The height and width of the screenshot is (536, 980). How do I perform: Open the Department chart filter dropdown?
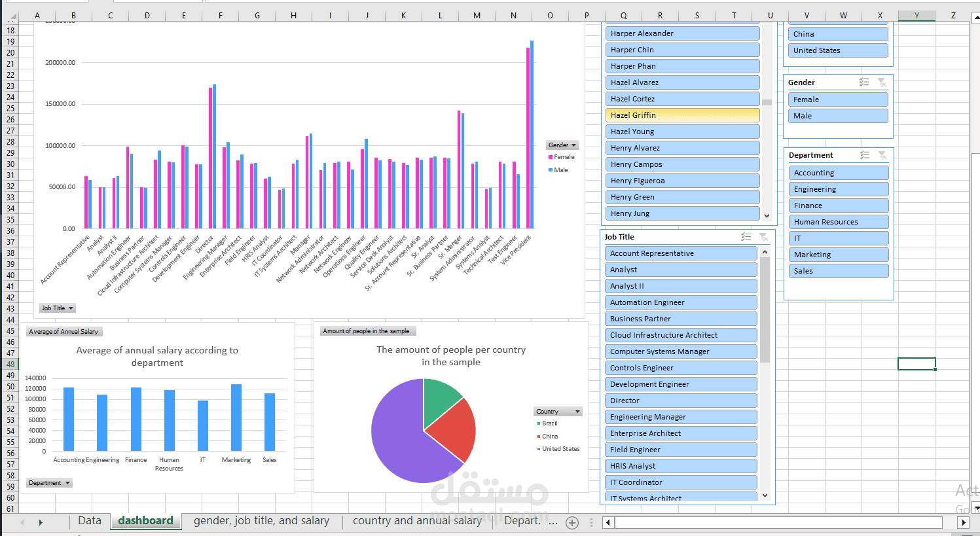49,483
